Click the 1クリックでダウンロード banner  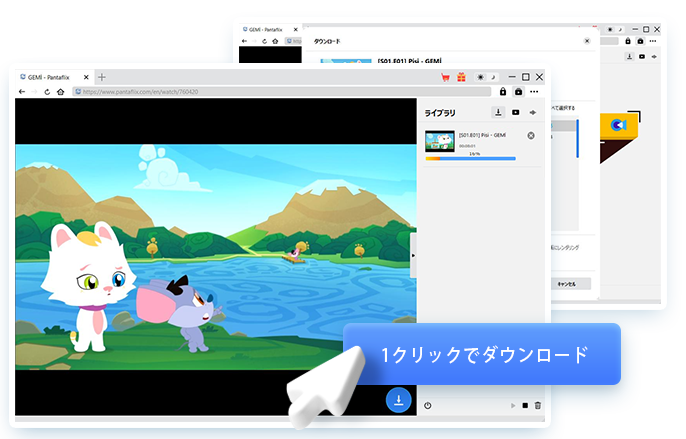[x=482, y=354]
